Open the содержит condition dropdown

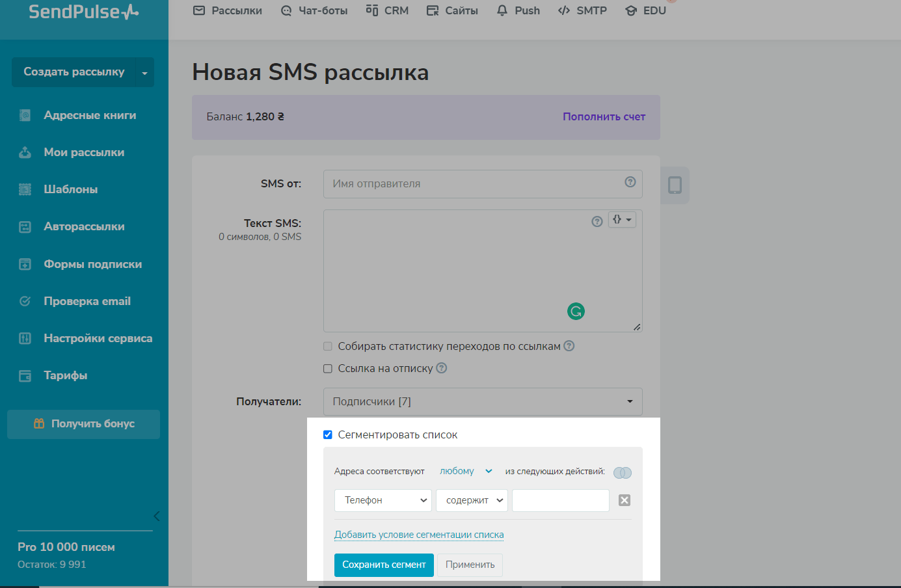pyautogui.click(x=471, y=500)
